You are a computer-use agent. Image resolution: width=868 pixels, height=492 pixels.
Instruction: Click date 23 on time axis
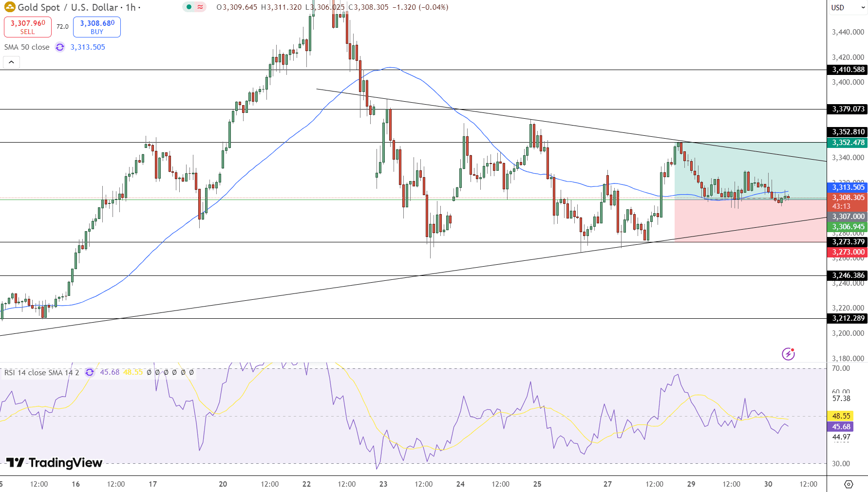tap(383, 484)
